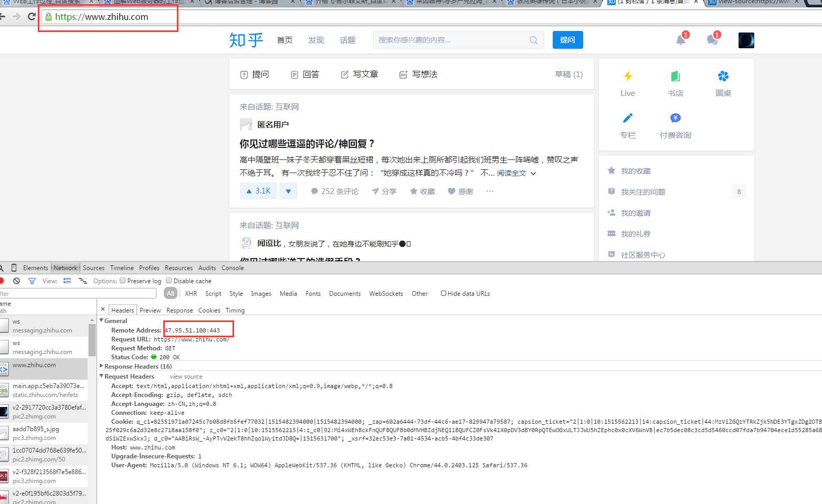Screen dimensions: 822x504
Task: Focus the network filter text box
Action: (x=78, y=294)
